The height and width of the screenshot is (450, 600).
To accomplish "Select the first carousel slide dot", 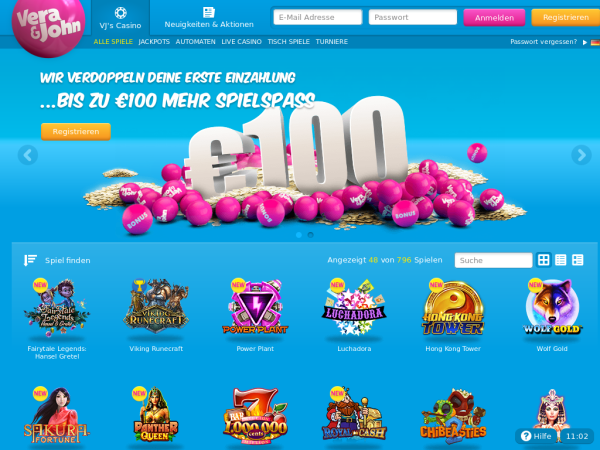I will pos(299,235).
